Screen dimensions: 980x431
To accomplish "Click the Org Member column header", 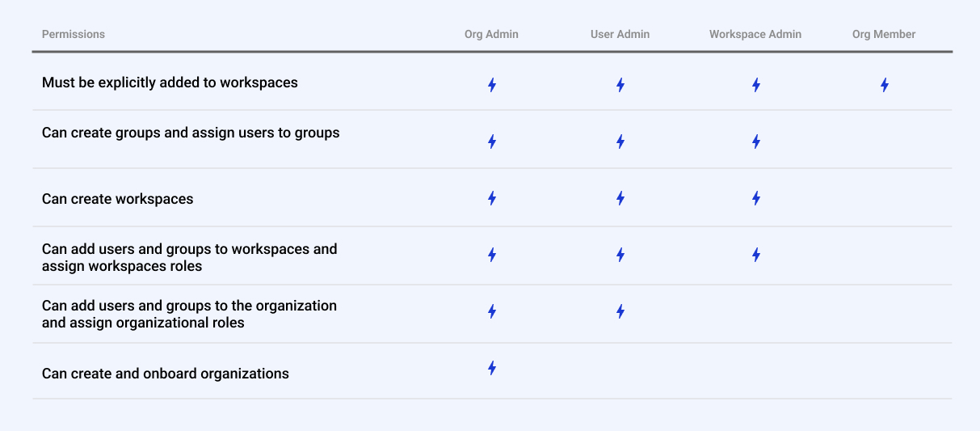I will point(884,34).
